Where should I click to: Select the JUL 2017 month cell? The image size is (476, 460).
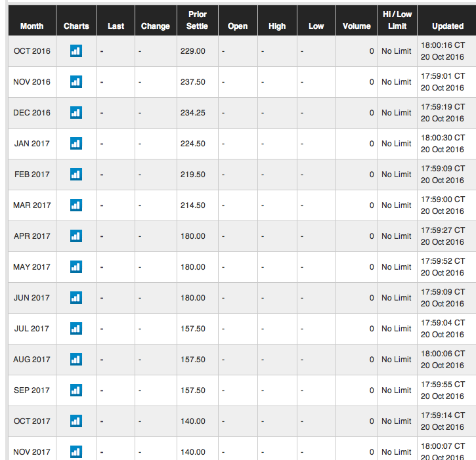tap(32, 329)
